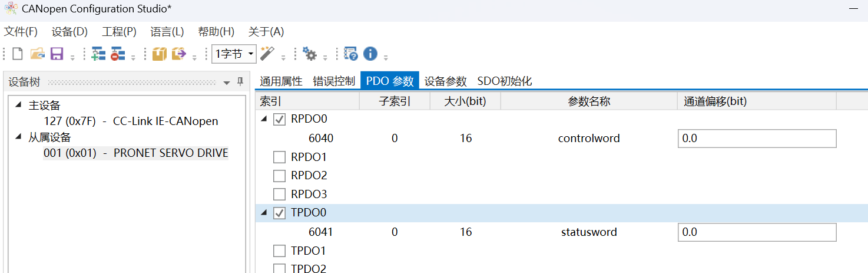The width and height of the screenshot is (868, 273).
Task: Click the 子索引 column header
Action: pos(395,101)
